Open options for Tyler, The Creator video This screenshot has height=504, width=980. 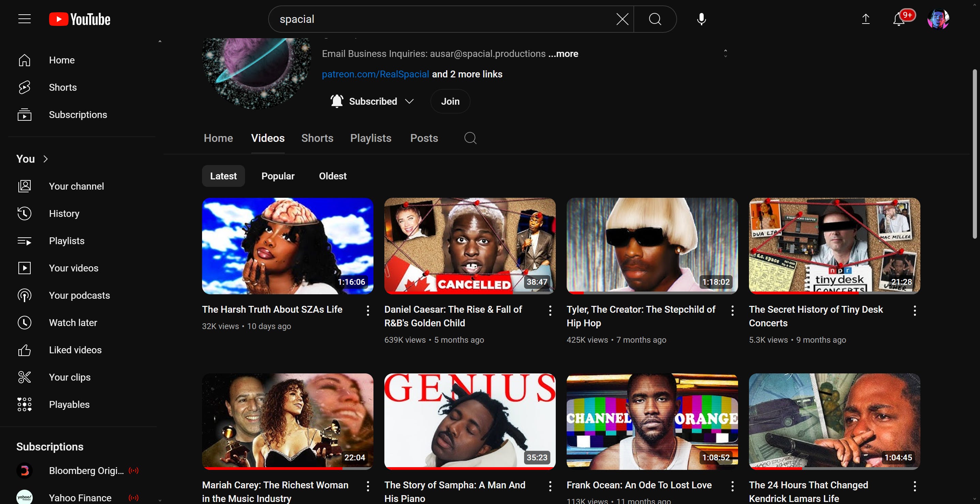click(732, 311)
